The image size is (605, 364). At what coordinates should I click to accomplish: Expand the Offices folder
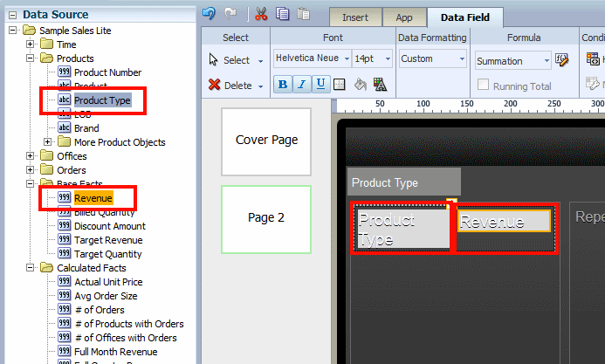[x=30, y=155]
